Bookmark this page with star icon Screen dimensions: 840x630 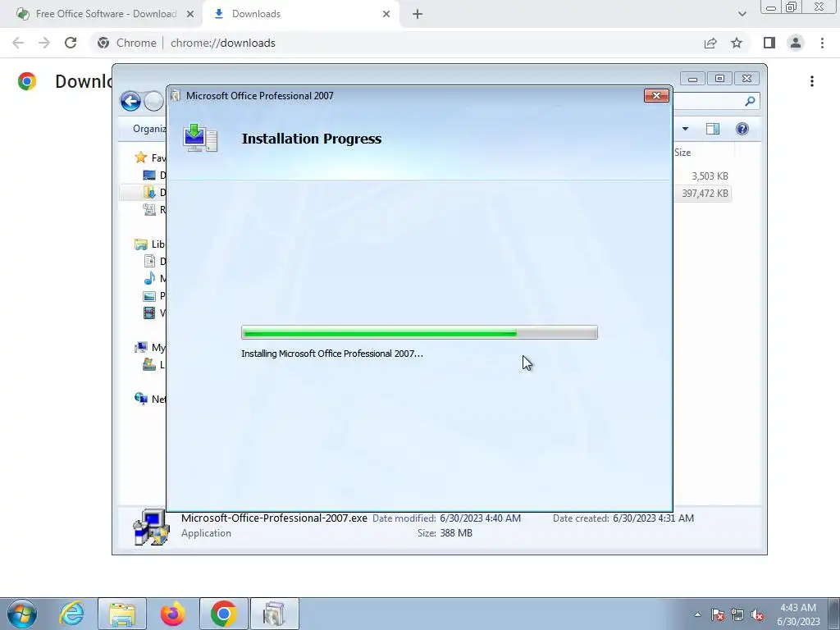point(737,43)
